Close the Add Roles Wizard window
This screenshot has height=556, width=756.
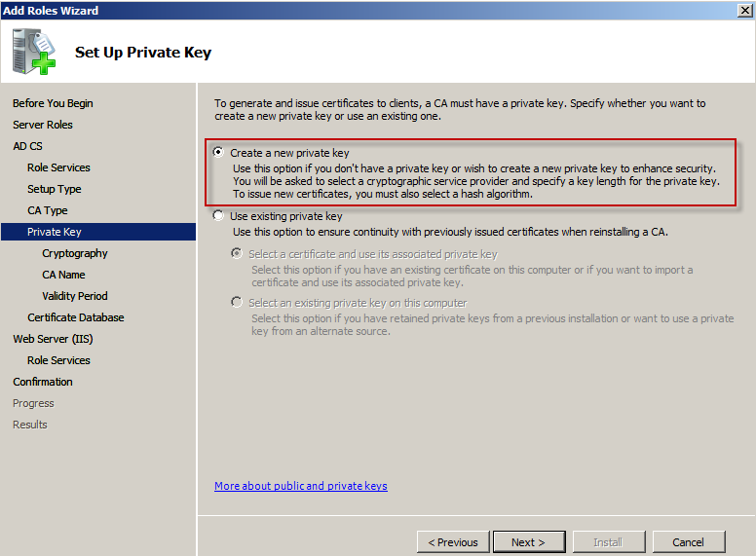click(745, 10)
